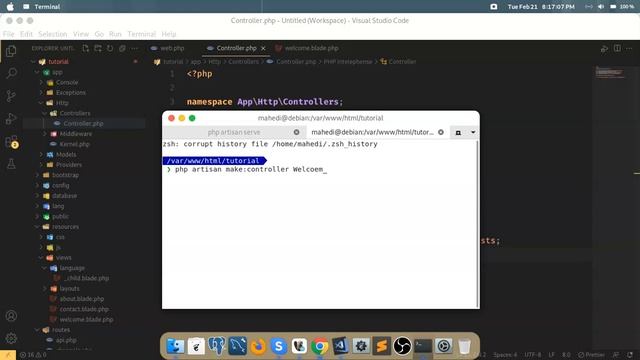The image size is (640, 360).
Task: Collapse the tutorial root folder
Action: click(x=33, y=62)
